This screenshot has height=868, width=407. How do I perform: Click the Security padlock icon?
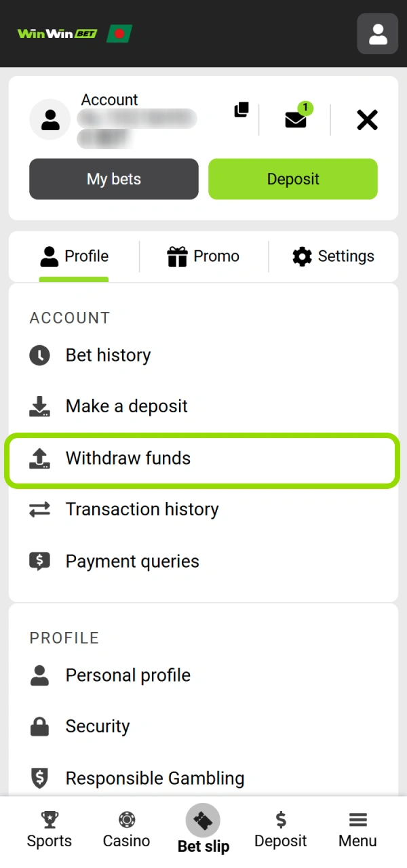coord(39,726)
